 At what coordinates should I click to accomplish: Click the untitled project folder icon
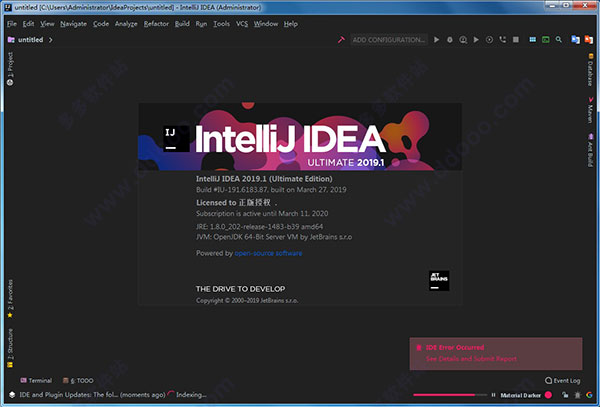click(x=11, y=40)
